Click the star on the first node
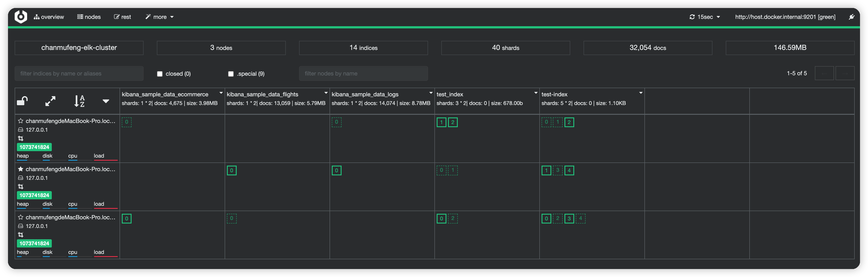The width and height of the screenshot is (868, 277). pyautogui.click(x=20, y=121)
